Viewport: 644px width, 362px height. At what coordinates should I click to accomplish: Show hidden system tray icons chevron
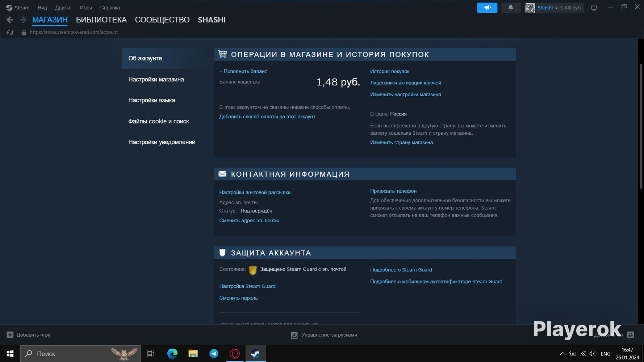pyautogui.click(x=563, y=354)
